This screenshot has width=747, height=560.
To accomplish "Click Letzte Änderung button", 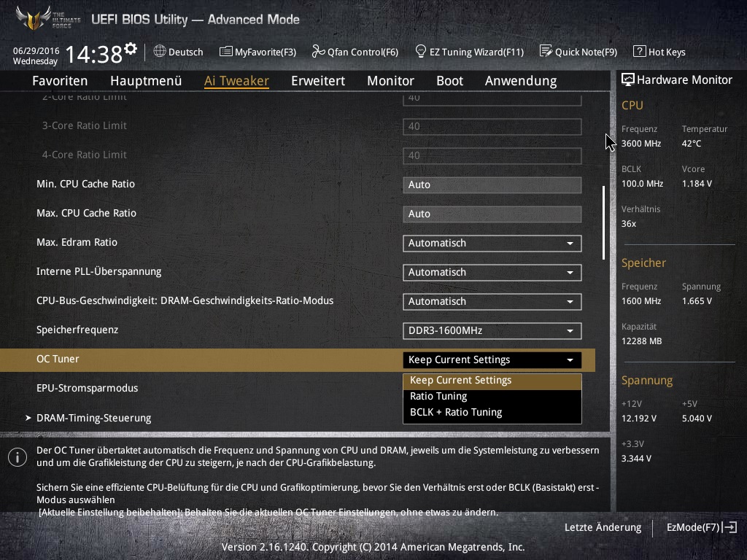I will click(x=603, y=527).
